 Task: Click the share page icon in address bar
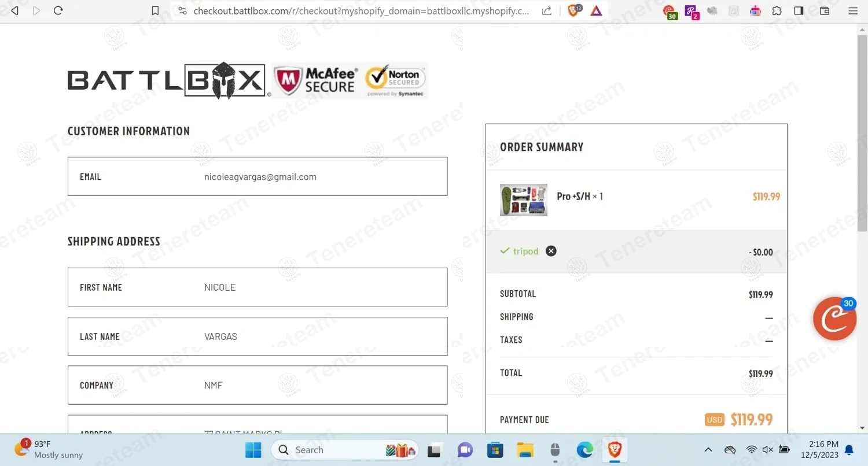pos(546,11)
